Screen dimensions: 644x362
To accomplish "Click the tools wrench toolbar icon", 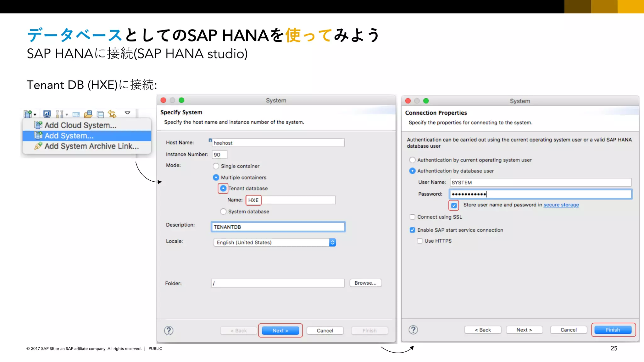I will click(59, 114).
